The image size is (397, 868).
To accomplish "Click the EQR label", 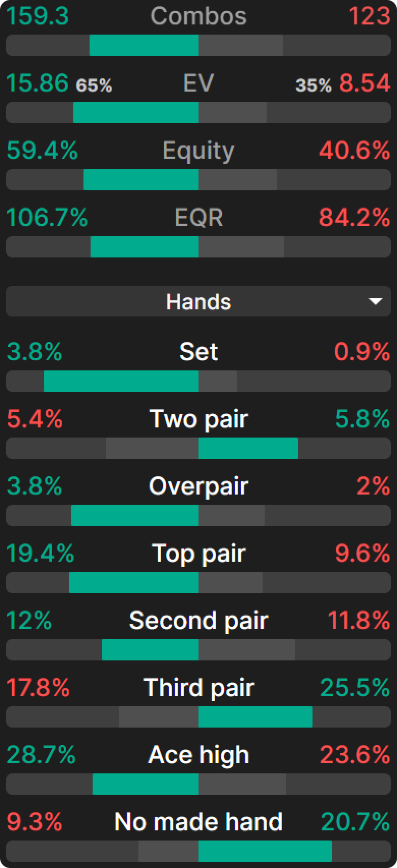I will [x=198, y=217].
